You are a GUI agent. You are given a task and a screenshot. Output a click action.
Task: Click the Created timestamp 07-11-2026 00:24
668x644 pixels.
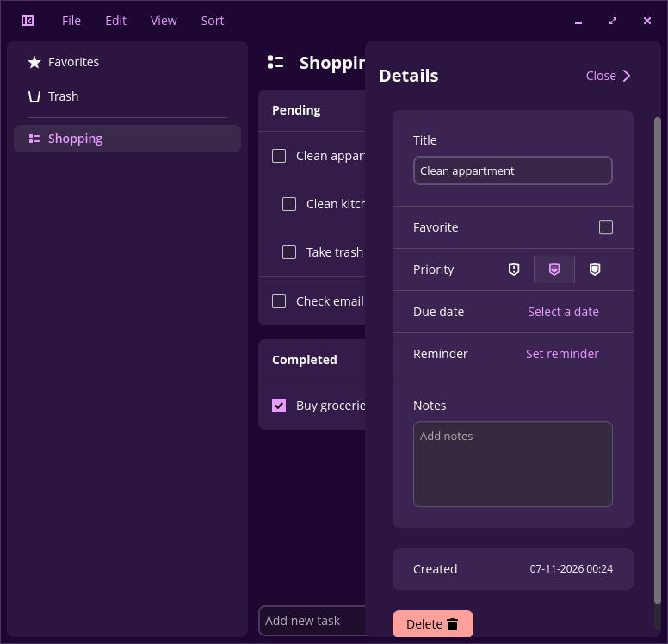pyautogui.click(x=572, y=569)
